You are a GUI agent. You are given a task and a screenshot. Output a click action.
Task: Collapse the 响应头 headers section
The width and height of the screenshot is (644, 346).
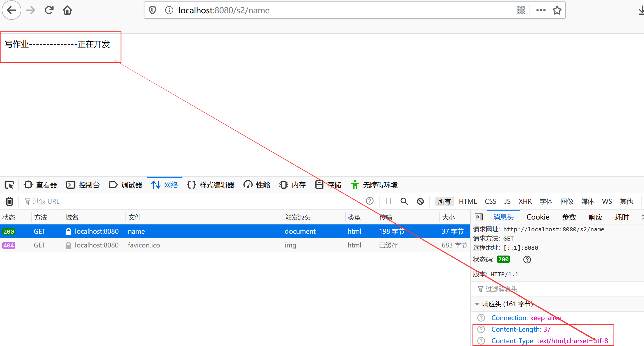tap(477, 304)
